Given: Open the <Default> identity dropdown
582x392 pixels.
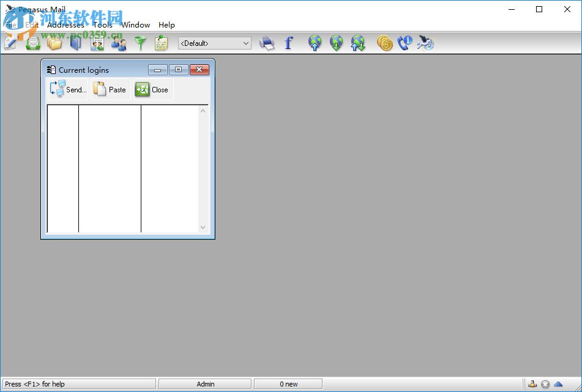Looking at the screenshot, I should (x=215, y=43).
